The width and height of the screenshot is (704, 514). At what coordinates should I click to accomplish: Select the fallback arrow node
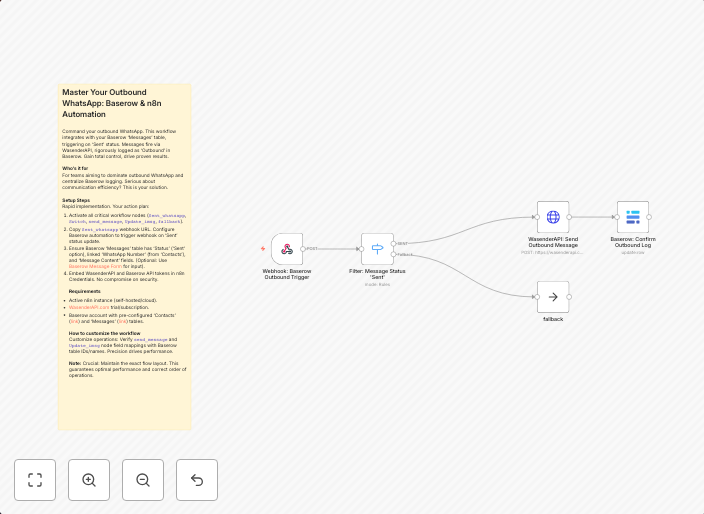tap(553, 297)
